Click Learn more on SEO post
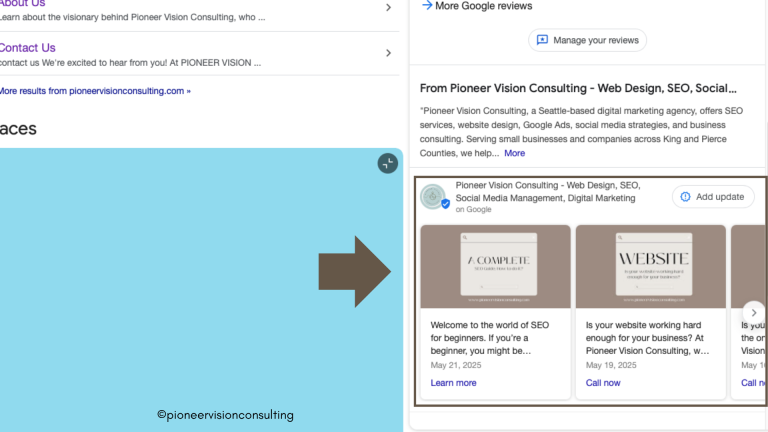 453,383
